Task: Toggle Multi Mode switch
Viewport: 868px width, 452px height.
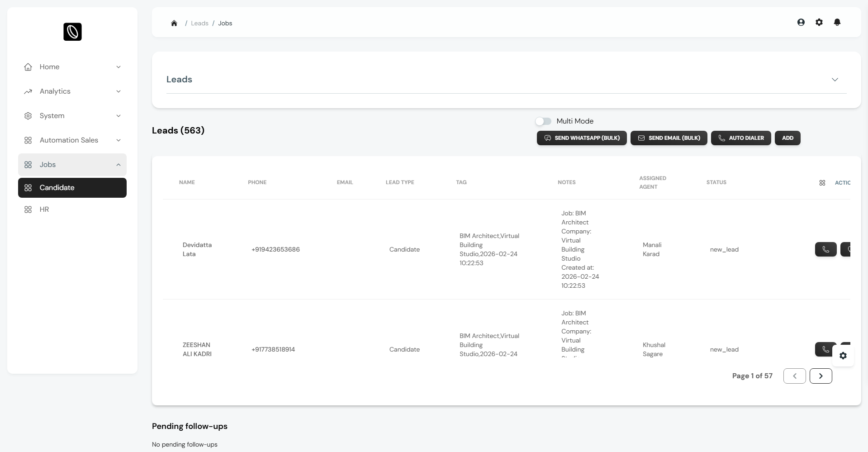Action: (543, 121)
